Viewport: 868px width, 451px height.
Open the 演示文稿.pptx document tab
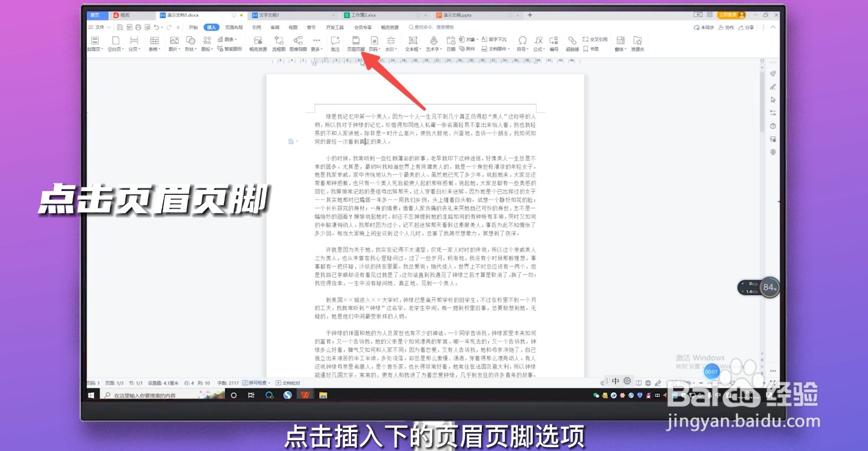pyautogui.click(x=477, y=15)
